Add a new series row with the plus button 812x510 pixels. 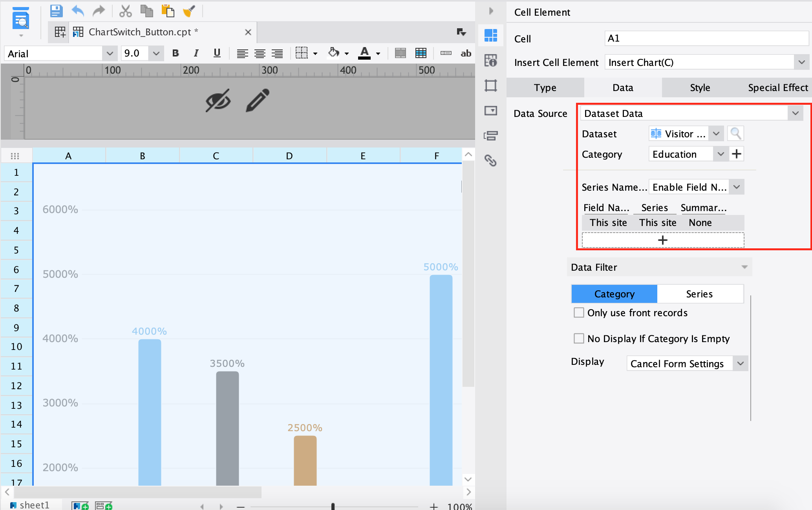point(662,240)
